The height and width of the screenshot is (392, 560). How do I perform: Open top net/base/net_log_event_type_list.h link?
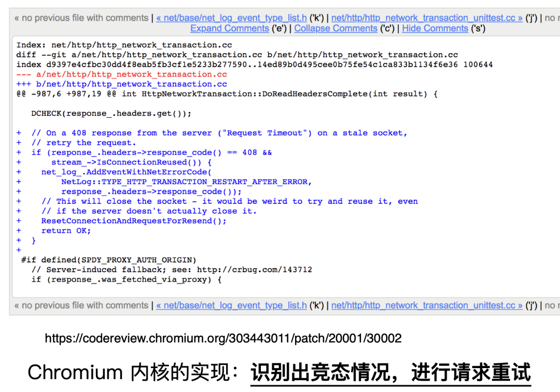[x=231, y=18]
